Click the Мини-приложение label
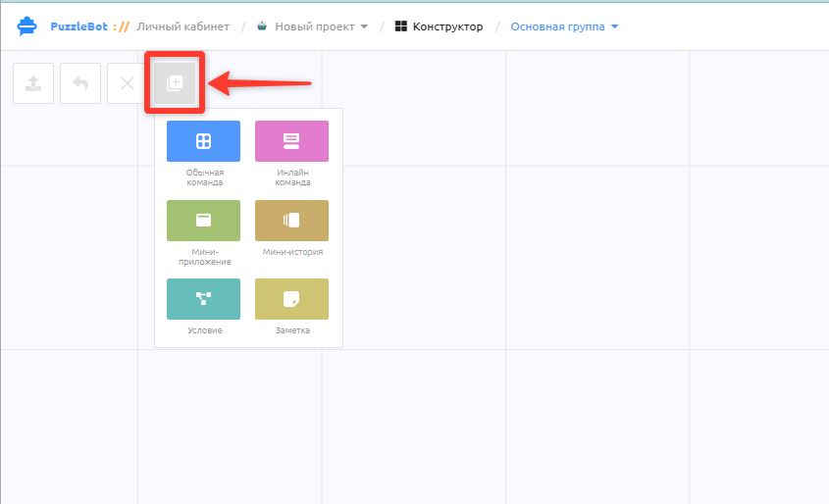This screenshot has height=504, width=829. click(205, 257)
